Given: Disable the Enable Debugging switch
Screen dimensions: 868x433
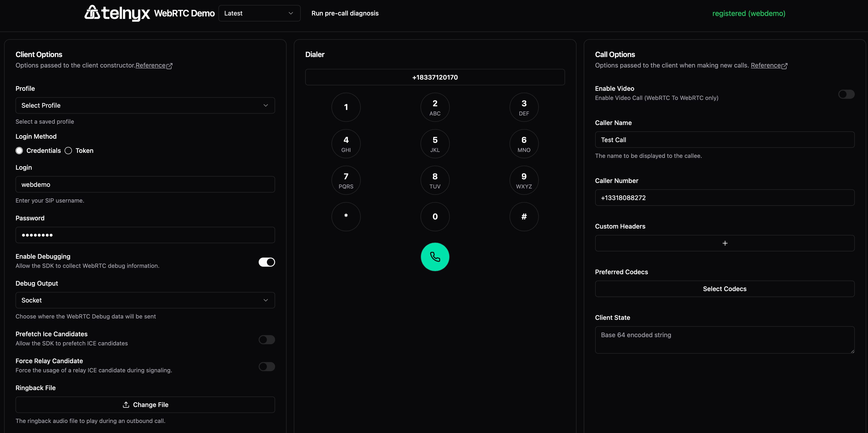Looking at the screenshot, I should tap(266, 262).
